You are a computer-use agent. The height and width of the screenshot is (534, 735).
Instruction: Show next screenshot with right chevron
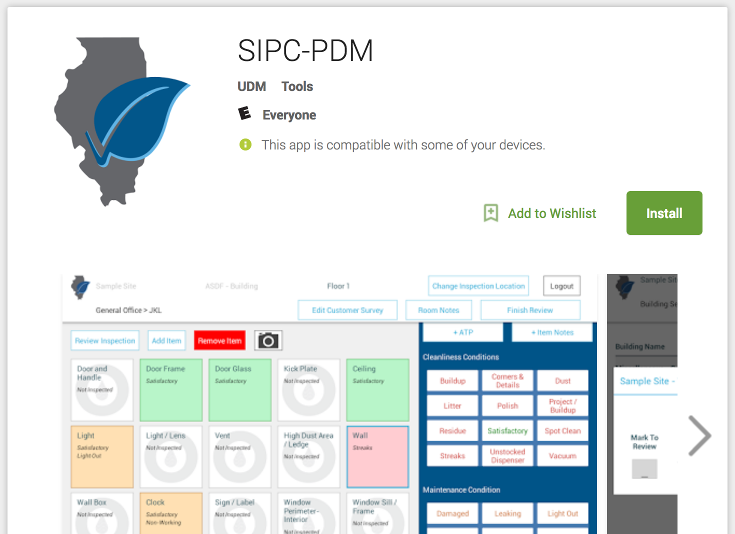tap(700, 435)
